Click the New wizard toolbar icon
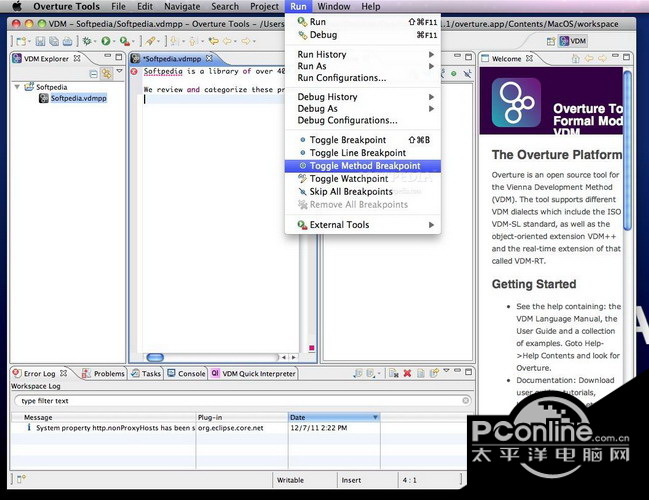649x500 pixels. (21, 41)
